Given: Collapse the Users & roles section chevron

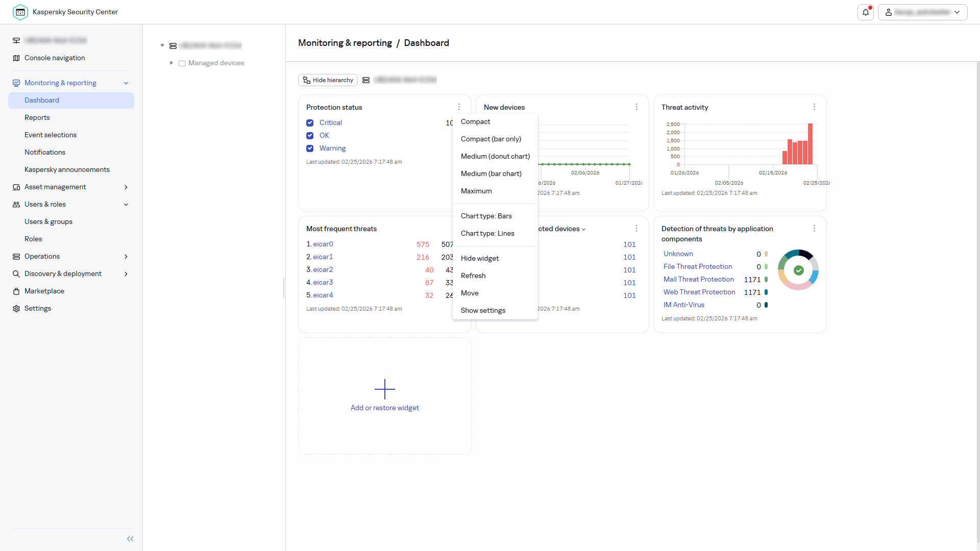Looking at the screenshot, I should (126, 205).
